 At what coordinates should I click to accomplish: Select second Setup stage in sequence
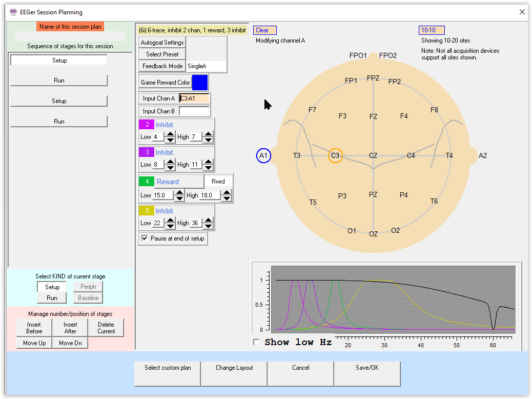(59, 101)
